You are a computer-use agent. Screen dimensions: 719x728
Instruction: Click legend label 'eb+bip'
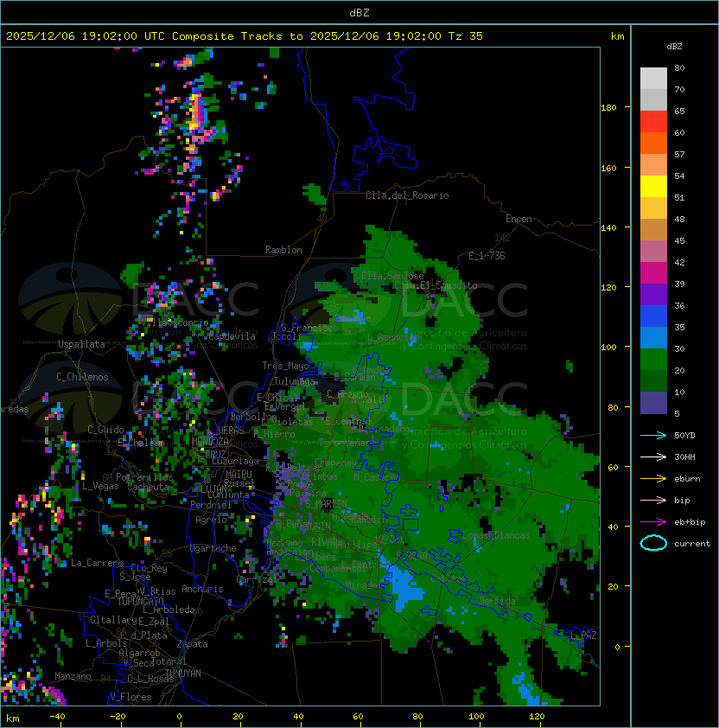(690, 522)
